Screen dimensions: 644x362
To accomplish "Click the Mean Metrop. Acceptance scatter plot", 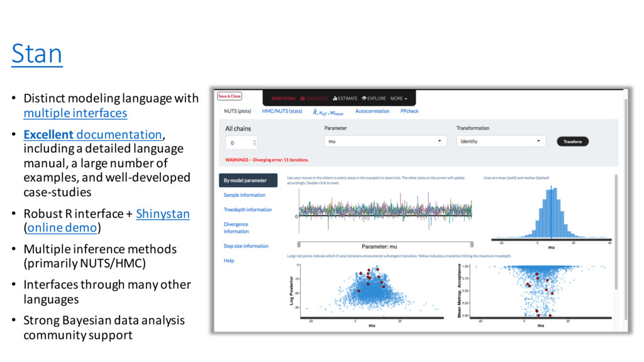I will [540, 292].
